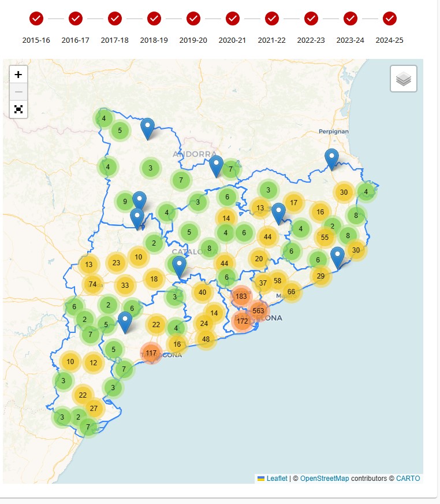Click the yellow 74 cluster circle
Screen dimensions: 440x504
click(92, 284)
